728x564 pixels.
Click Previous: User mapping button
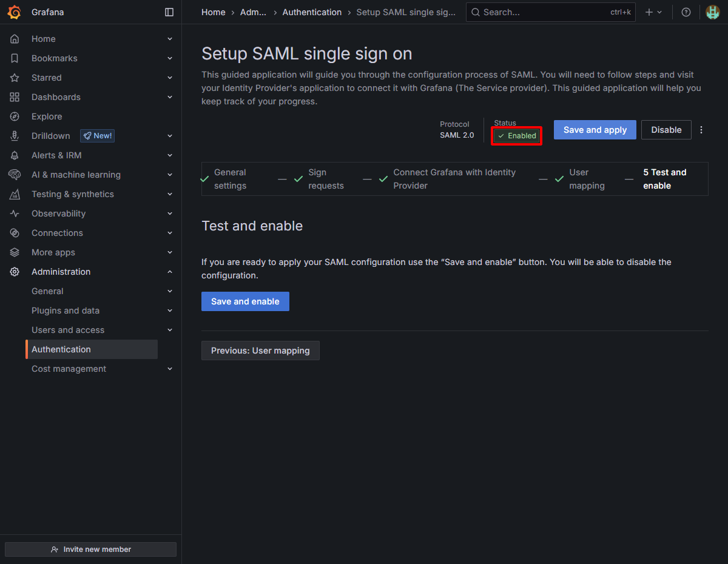[260, 351]
